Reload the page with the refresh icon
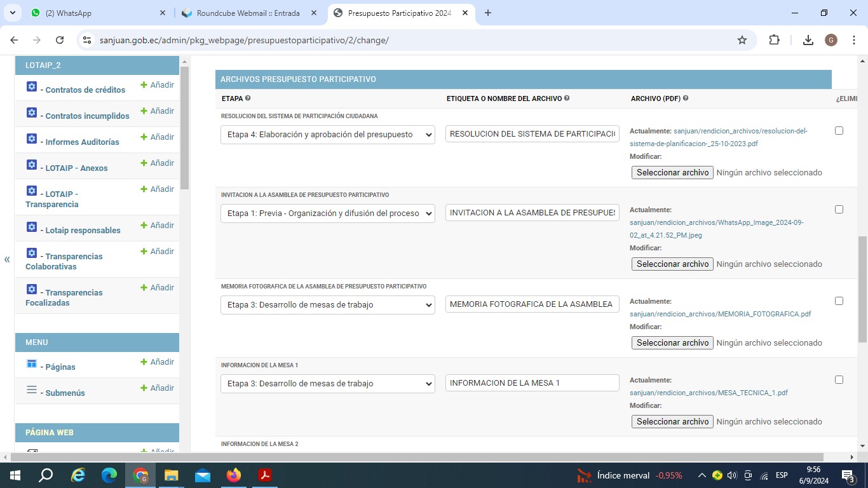Screen dimensions: 868x488 [60, 40]
